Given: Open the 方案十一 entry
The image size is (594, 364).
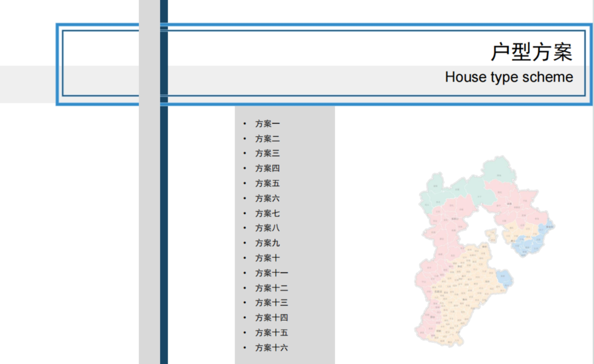Looking at the screenshot, I should click(271, 273).
